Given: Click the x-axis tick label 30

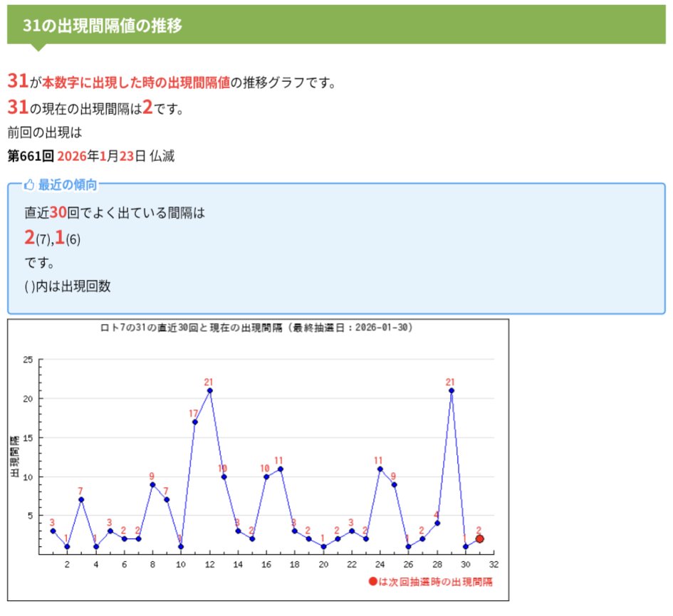Looking at the screenshot, I should (465, 565).
